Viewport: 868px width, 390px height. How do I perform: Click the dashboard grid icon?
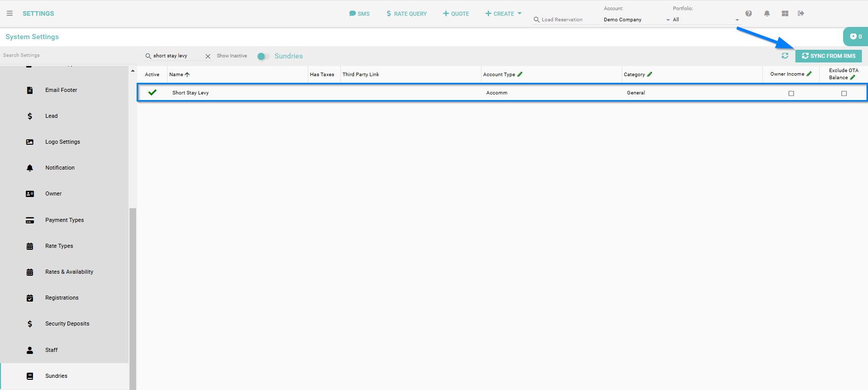click(785, 14)
